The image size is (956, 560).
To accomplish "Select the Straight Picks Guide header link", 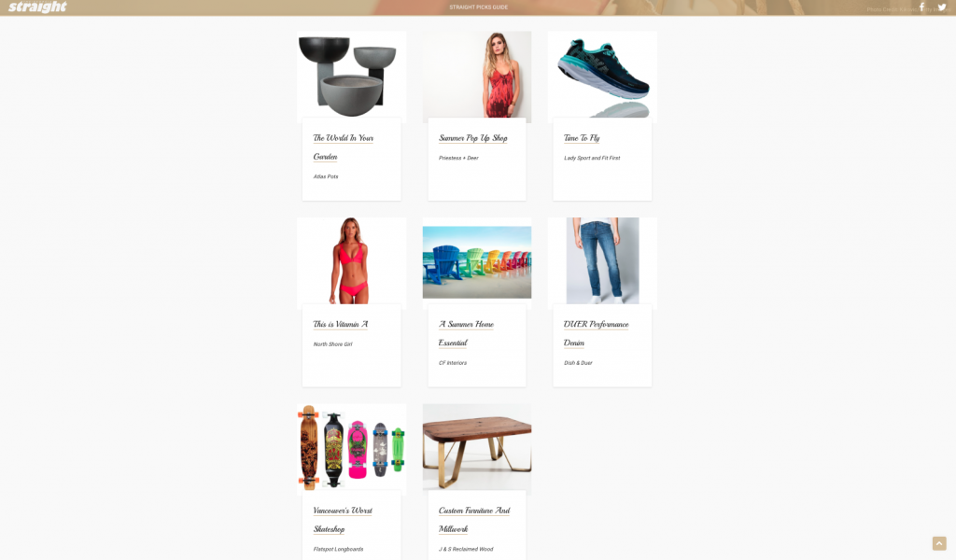I will (x=479, y=7).
